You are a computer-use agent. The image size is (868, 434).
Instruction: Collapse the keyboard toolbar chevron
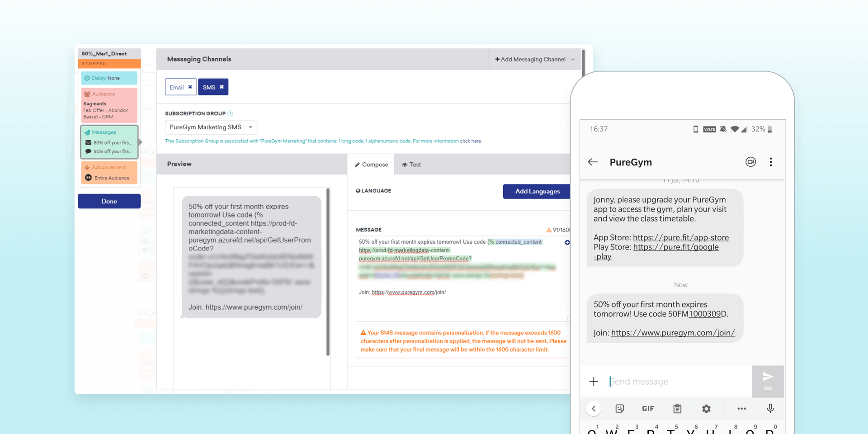click(594, 409)
